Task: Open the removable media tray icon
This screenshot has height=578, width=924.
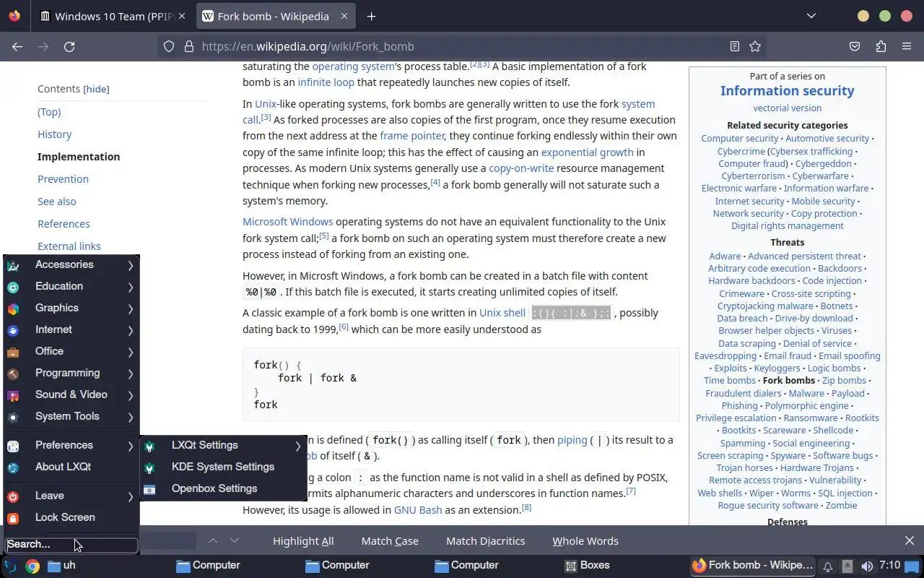Action: (x=847, y=566)
